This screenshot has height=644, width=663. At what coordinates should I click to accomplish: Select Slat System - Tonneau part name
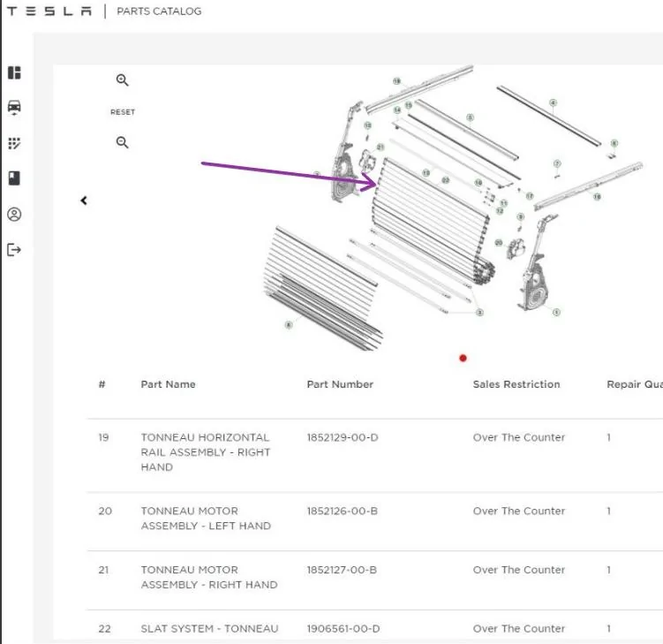pos(209,629)
